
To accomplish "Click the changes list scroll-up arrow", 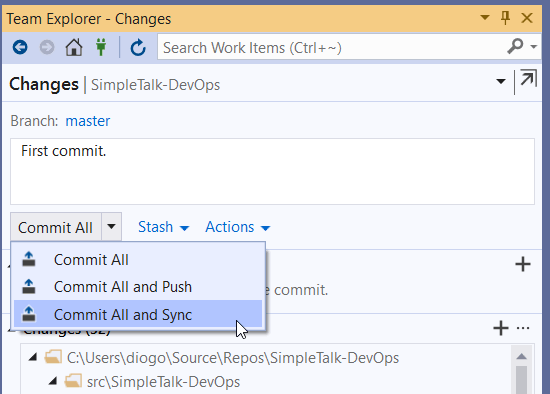I will pos(522,356).
